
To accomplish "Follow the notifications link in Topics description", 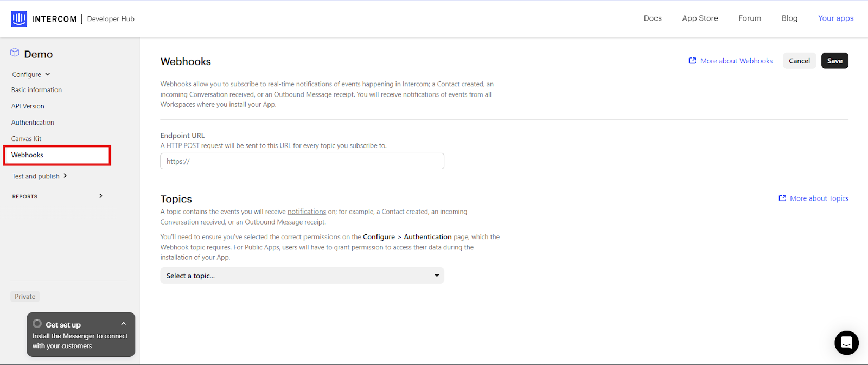I will 307,212.
